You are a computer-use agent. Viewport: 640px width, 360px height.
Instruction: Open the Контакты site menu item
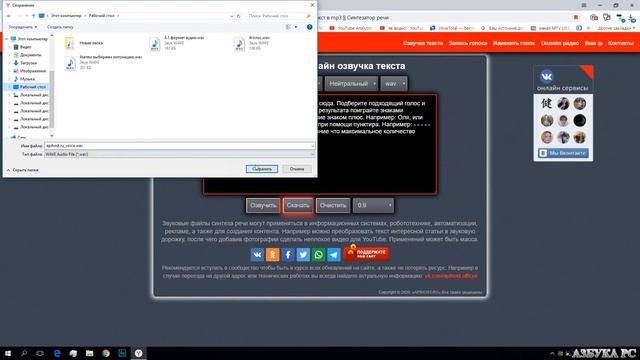coord(620,43)
